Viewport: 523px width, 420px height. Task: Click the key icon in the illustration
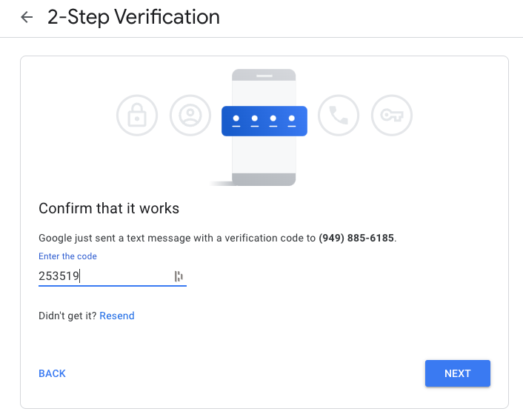pos(392,116)
